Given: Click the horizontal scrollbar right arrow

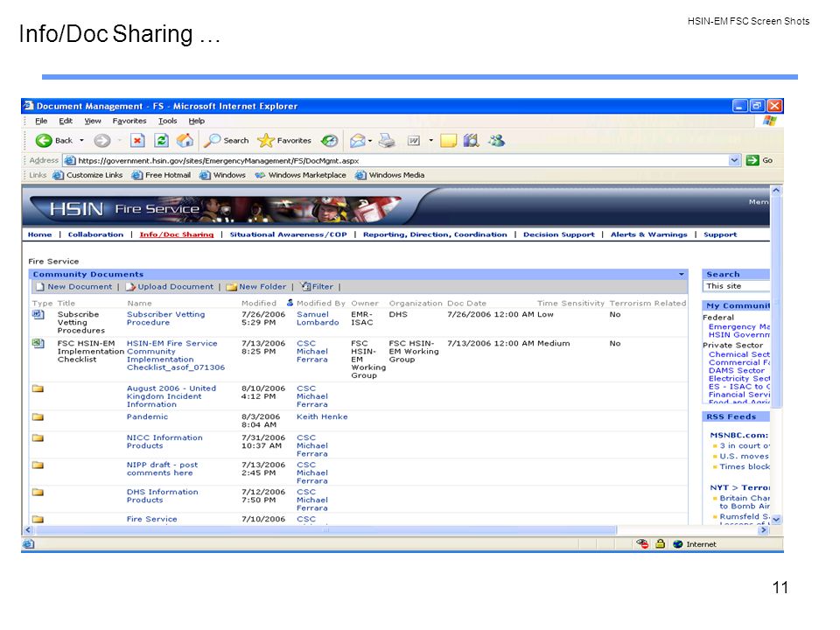Looking at the screenshot, I should (763, 530).
